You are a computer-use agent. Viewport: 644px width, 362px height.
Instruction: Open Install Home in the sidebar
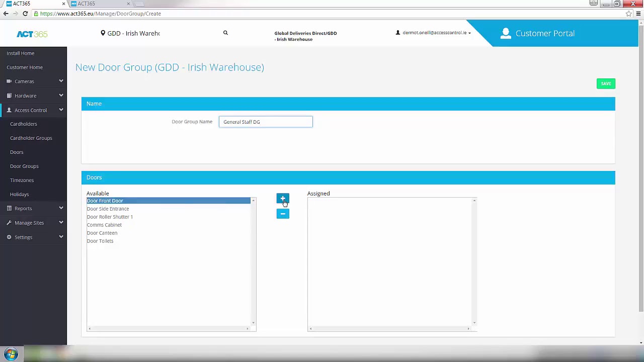[21, 53]
